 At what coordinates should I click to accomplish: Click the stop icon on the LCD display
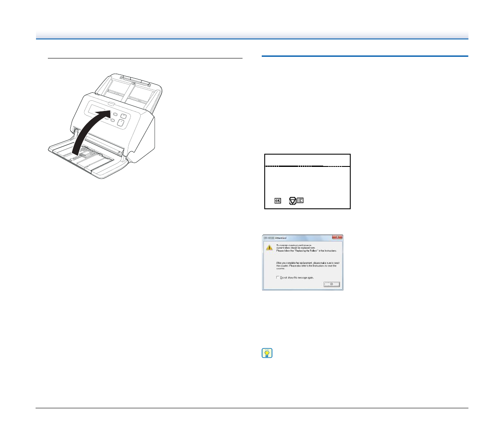point(292,200)
